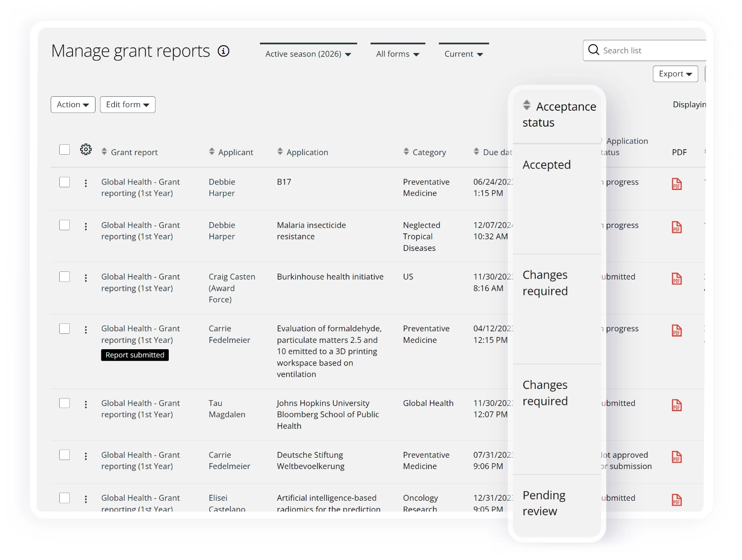742x560 pixels.
Task: Expand the Edit form dropdown
Action: click(128, 104)
